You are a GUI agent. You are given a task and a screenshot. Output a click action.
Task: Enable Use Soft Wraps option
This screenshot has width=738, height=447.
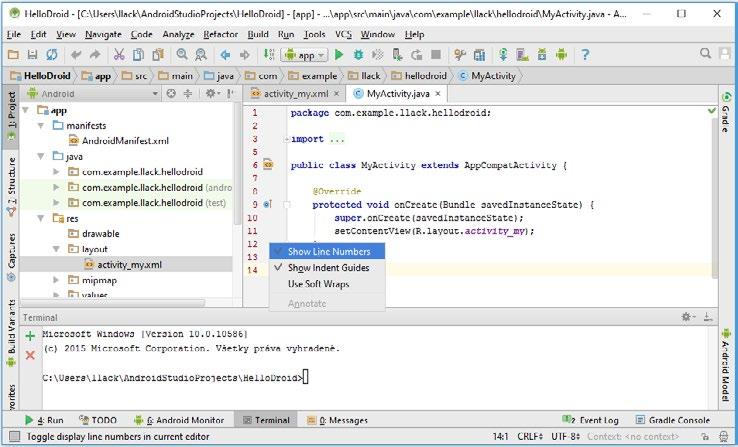[x=327, y=284]
